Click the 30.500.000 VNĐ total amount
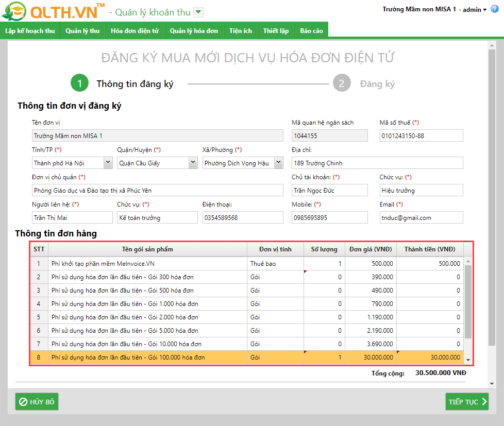 click(441, 372)
